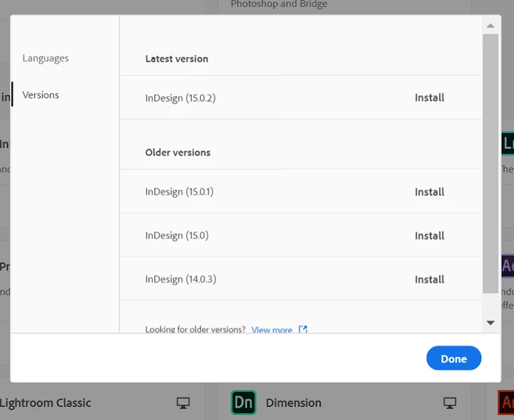Click scrollbar up arrow in versions list

490,26
